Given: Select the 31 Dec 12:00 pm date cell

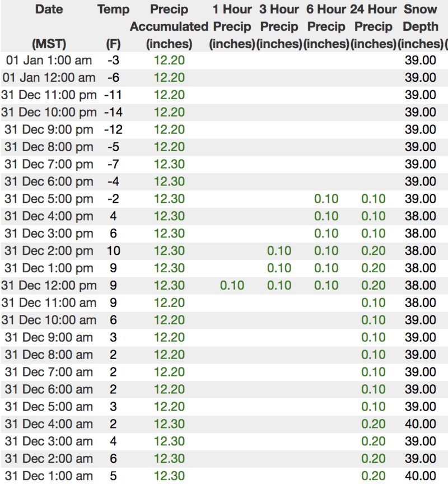Looking at the screenshot, I should click(48, 286).
